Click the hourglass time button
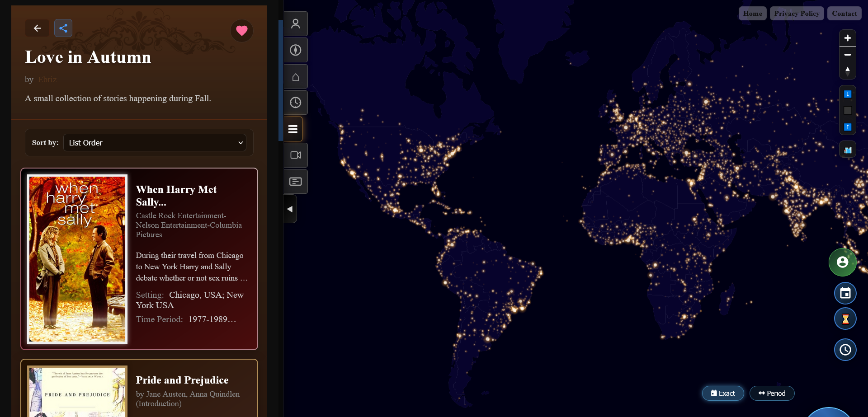Screen dimensions: 868x417 click(845, 319)
